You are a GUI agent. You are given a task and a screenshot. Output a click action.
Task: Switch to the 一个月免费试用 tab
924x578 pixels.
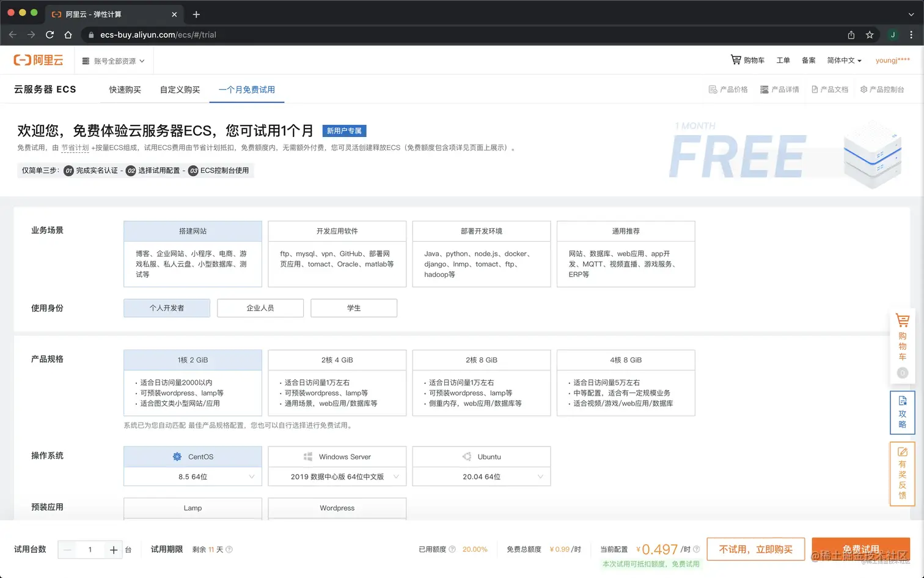[x=247, y=89]
